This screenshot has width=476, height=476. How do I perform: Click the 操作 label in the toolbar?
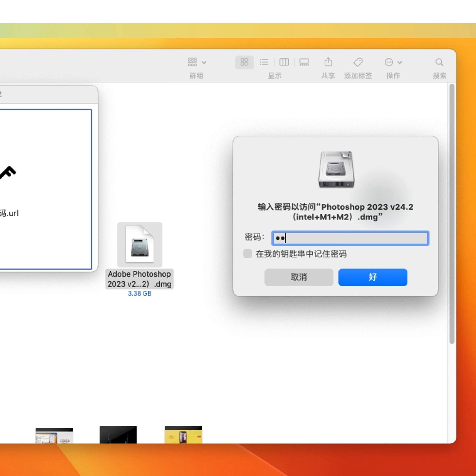[393, 76]
